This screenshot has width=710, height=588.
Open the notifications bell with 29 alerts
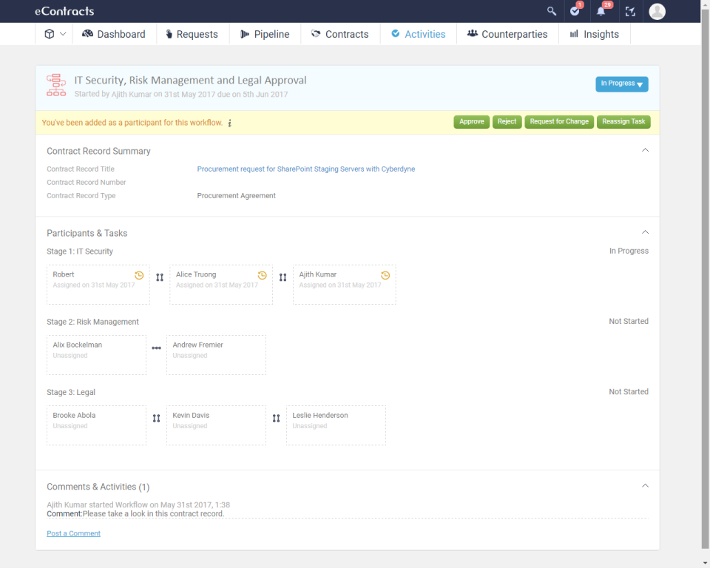tap(601, 11)
